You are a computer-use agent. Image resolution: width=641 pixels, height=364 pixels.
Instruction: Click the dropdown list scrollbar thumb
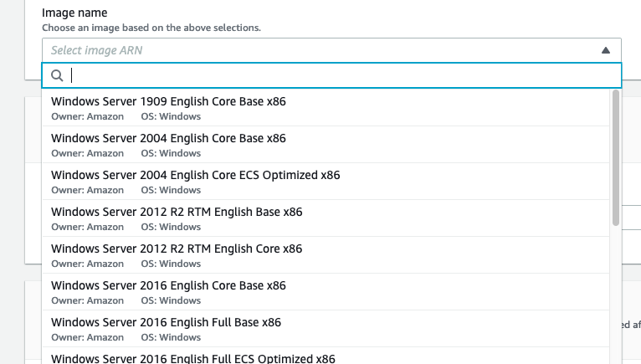click(x=616, y=157)
